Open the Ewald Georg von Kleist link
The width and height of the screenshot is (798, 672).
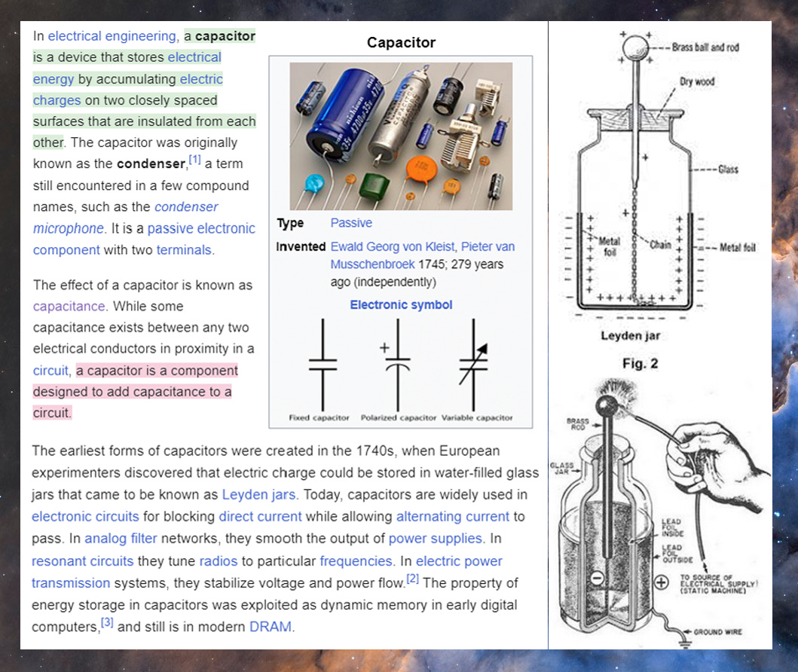(393, 246)
